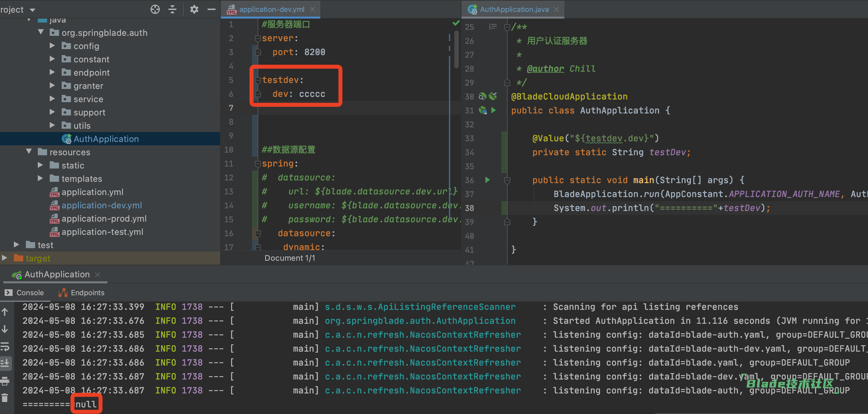
Task: Fold the server block in yml gutter
Action: (x=258, y=38)
